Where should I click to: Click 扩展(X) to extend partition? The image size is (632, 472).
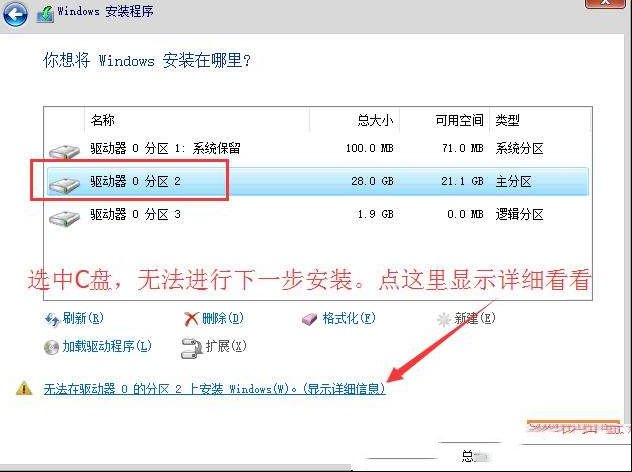[x=226, y=346]
